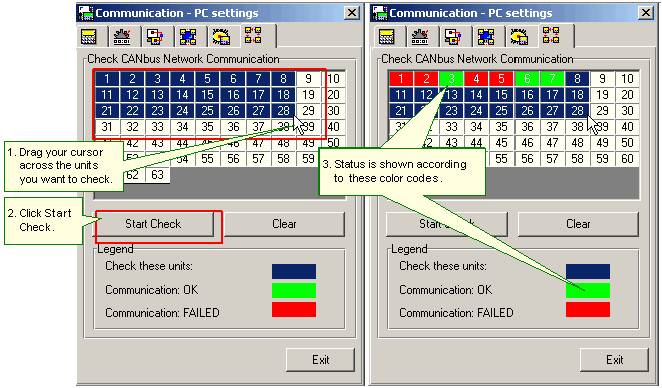662x388 pixels.
Task: Open the eye monitoring tab in left dialog
Action: pyautogui.click(x=221, y=37)
